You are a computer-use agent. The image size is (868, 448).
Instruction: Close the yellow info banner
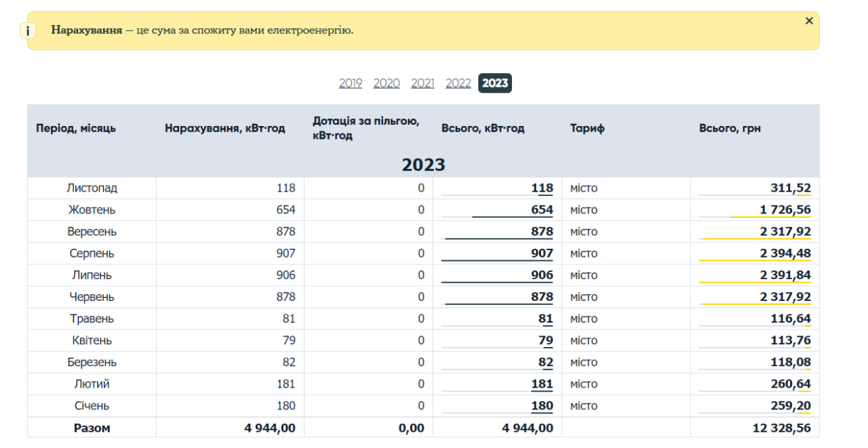coord(808,21)
